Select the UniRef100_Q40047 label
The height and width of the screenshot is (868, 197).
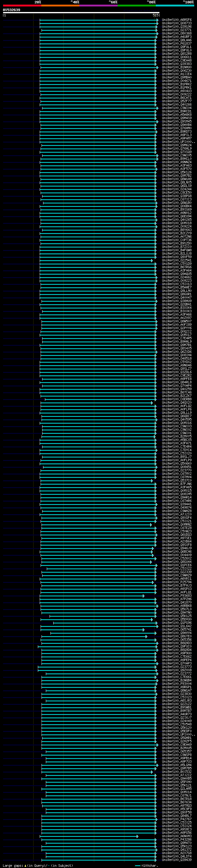point(176,297)
